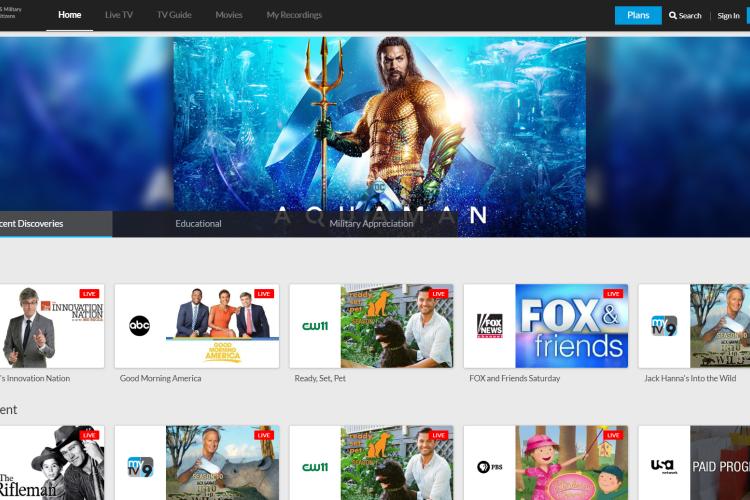Open the TV Guide page
The height and width of the screenshot is (500, 750).
[174, 15]
